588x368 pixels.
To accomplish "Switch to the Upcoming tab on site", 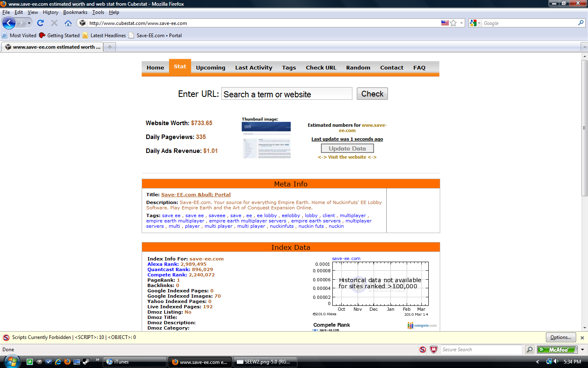I will (210, 67).
